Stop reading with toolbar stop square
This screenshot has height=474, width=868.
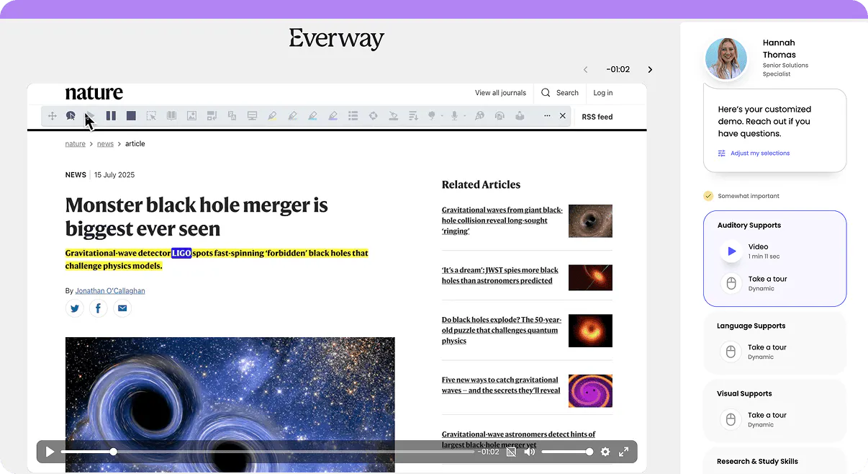click(131, 116)
